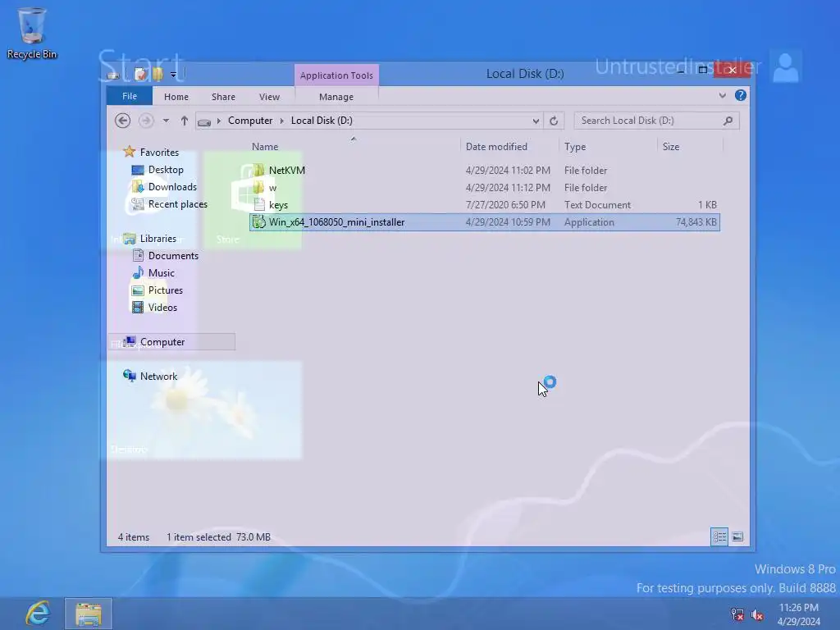This screenshot has width=840, height=630.
Task: Open the File ribbon tab
Action: pyautogui.click(x=129, y=97)
